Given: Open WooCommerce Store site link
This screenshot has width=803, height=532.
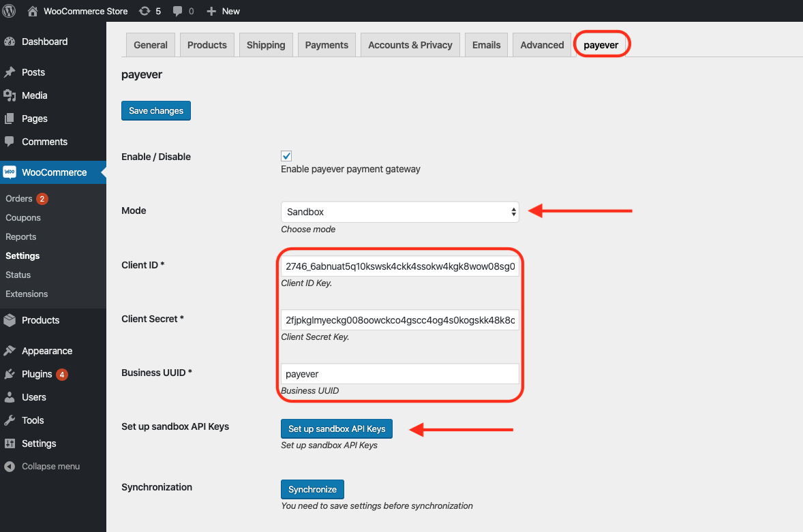Looking at the screenshot, I should coord(85,12).
